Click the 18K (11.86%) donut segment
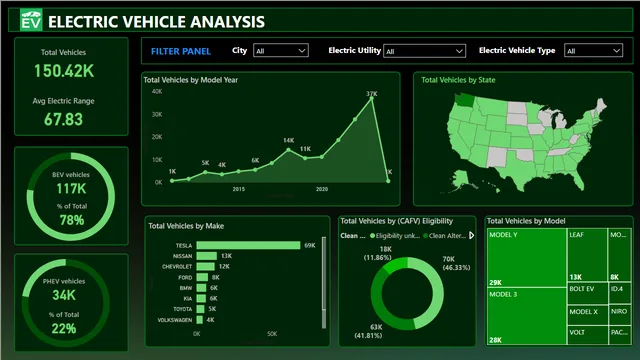The image size is (640, 360). point(395,265)
